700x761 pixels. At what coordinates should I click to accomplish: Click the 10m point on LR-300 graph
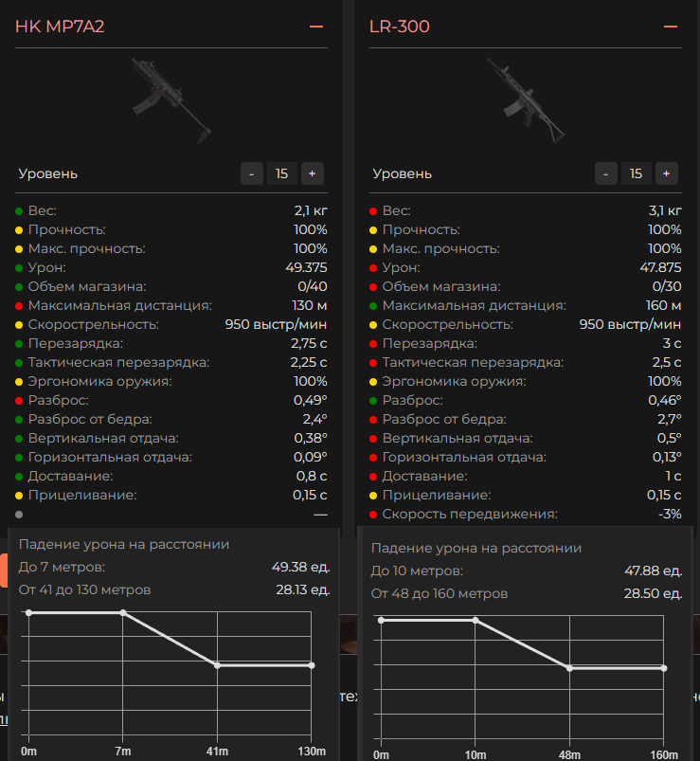click(x=476, y=620)
